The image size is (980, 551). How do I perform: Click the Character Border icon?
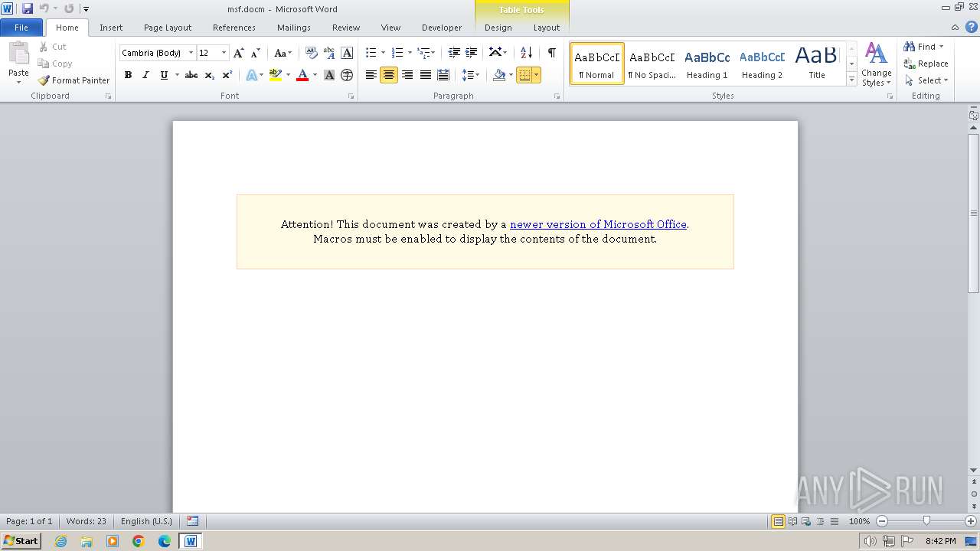click(x=347, y=53)
